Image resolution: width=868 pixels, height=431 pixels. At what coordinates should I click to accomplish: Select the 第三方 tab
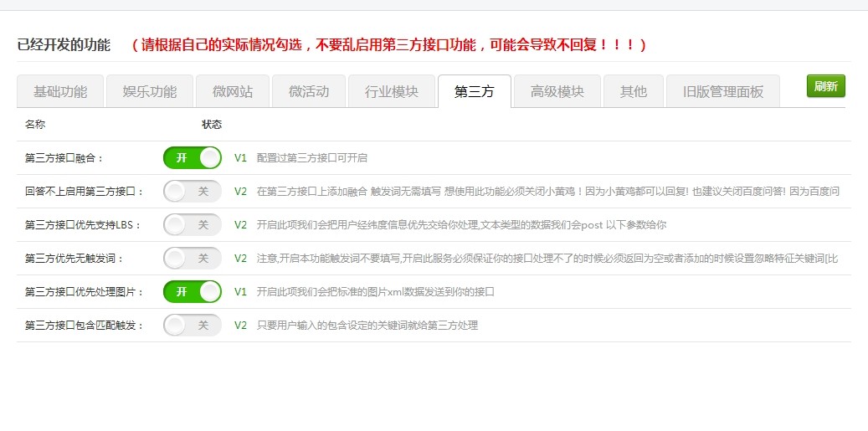pos(474,91)
